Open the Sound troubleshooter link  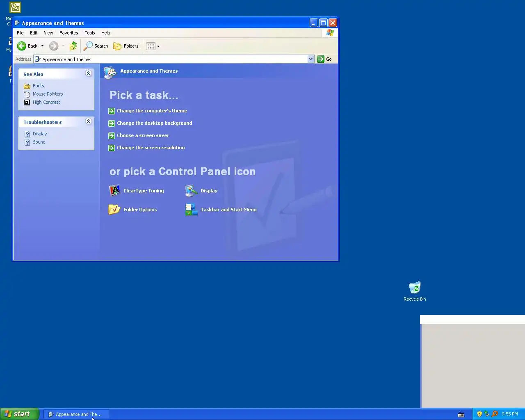[x=39, y=142]
